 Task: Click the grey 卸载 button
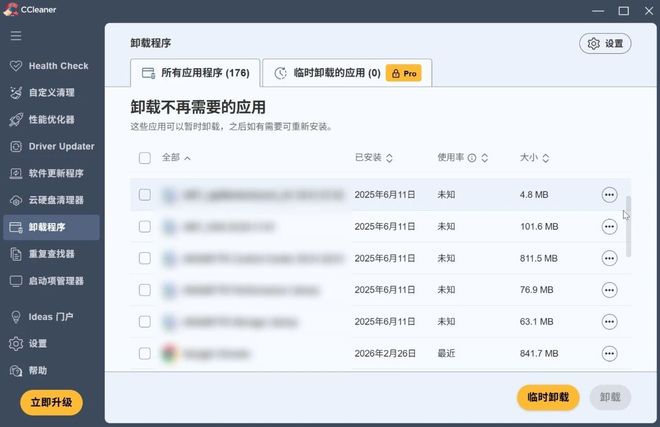click(x=610, y=397)
